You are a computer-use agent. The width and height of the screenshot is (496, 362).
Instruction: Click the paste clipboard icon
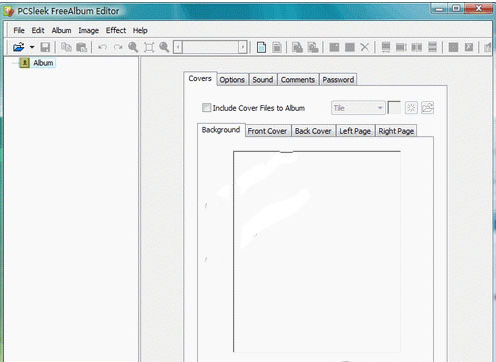click(82, 47)
